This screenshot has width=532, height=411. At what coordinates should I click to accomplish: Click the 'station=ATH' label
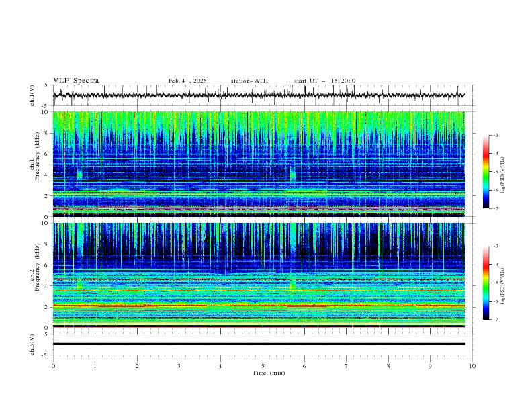[x=249, y=81]
